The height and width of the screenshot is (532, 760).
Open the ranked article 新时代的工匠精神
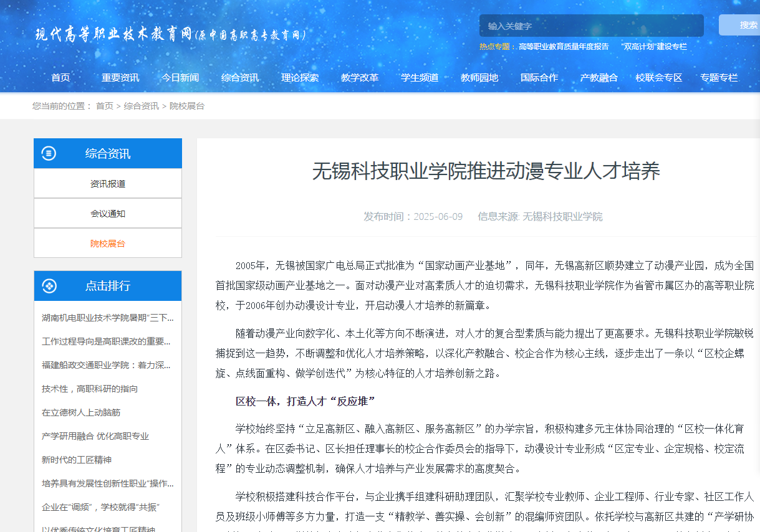pyautogui.click(x=81, y=460)
